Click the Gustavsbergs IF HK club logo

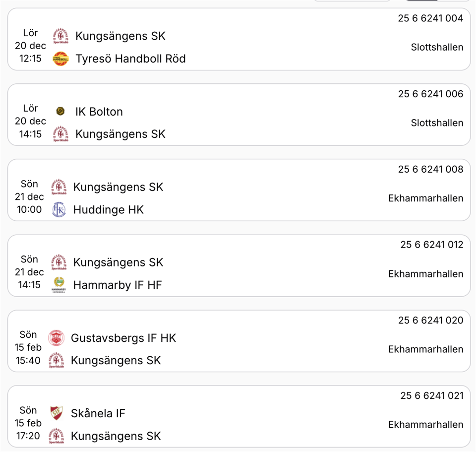pos(56,338)
